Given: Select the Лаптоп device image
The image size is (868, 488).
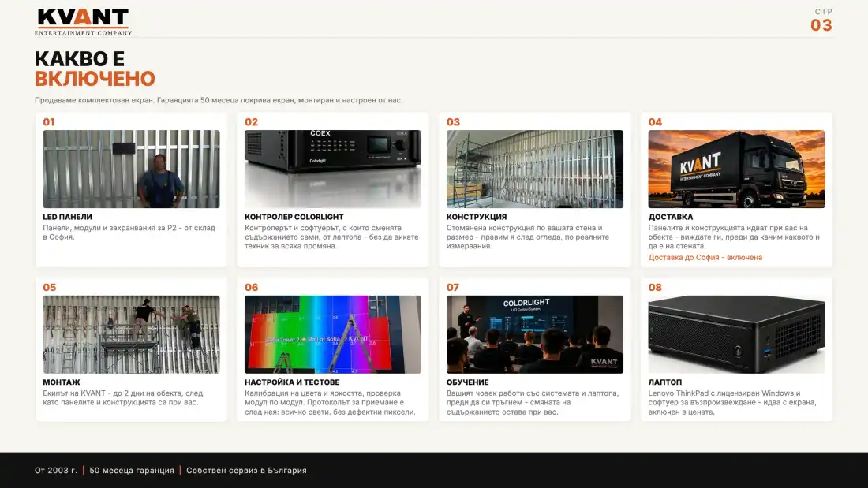Looking at the screenshot, I should click(736, 334).
